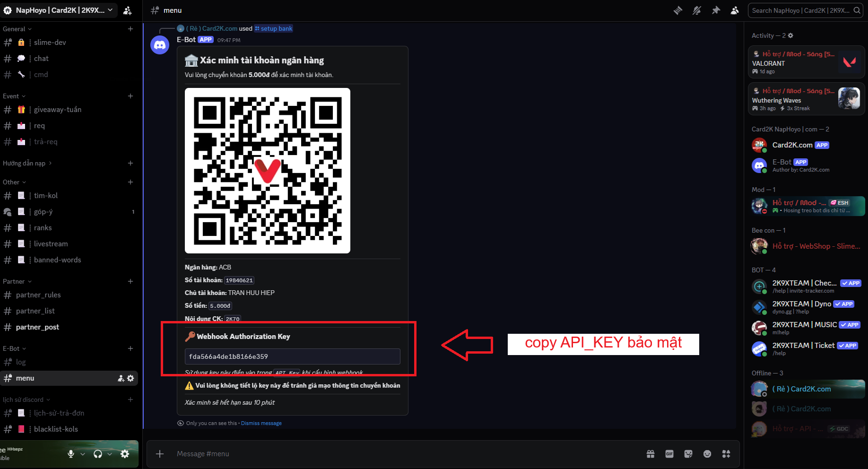Open the Threads icon in header
868x469 pixels.
click(678, 10)
